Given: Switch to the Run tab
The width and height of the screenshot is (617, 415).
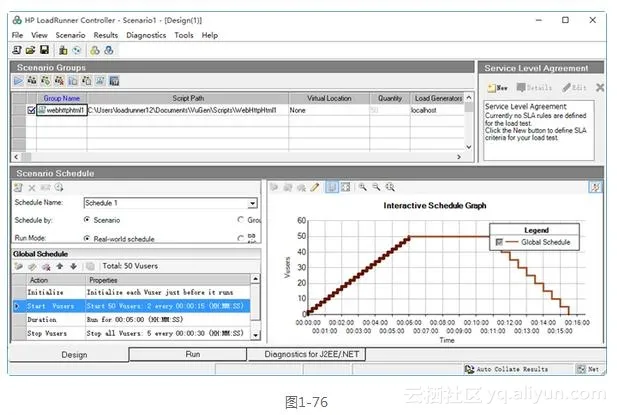Looking at the screenshot, I should tap(188, 354).
